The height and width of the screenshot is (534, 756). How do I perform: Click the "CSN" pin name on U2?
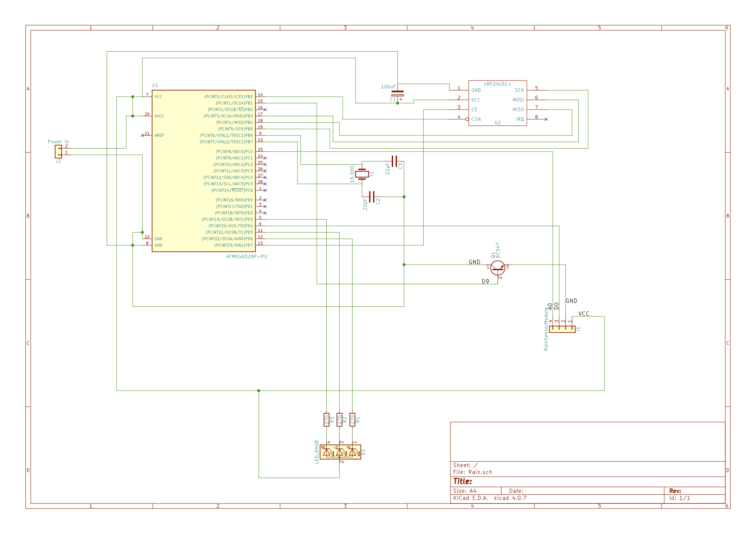[476, 119]
